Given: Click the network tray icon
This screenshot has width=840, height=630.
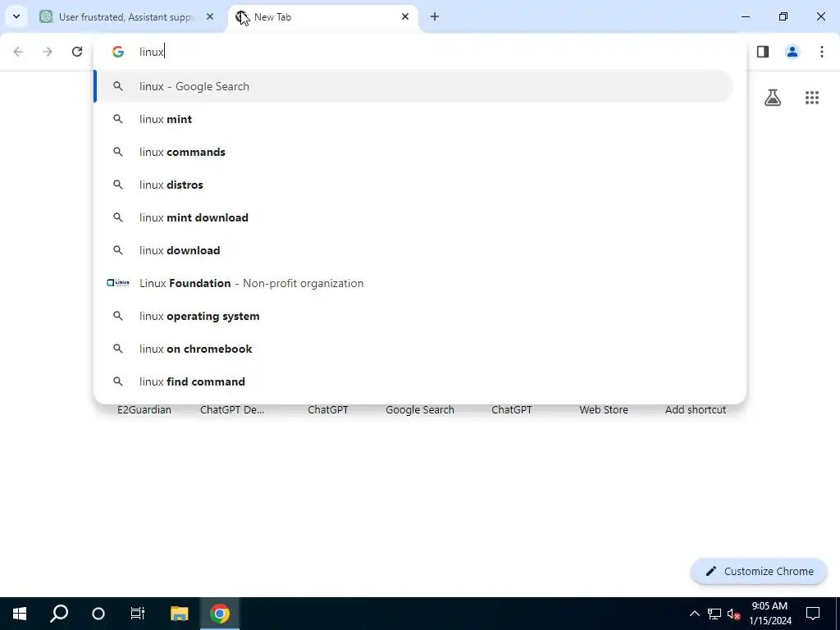Looking at the screenshot, I should click(714, 614).
